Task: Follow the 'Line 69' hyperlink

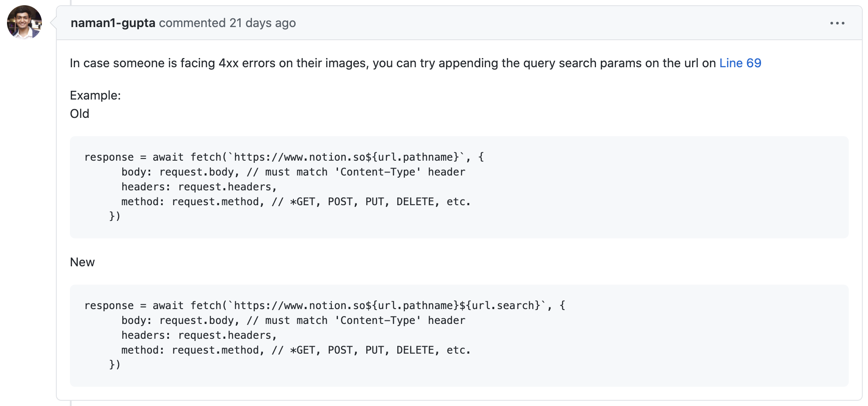Action: 740,63
